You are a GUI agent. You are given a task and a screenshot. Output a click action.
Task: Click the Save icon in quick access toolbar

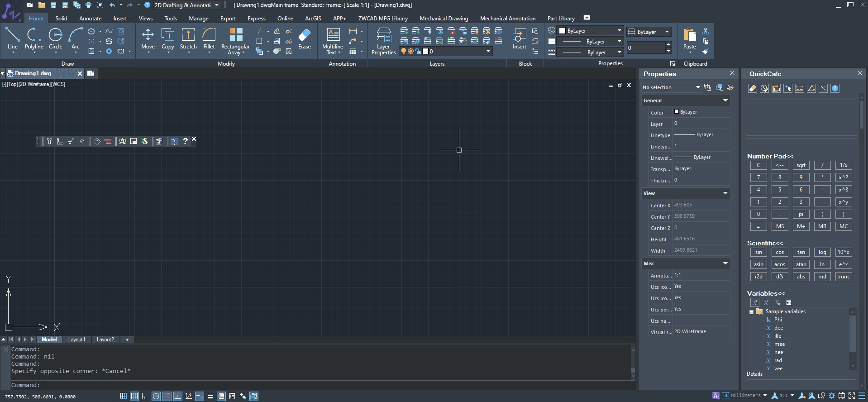click(x=53, y=5)
